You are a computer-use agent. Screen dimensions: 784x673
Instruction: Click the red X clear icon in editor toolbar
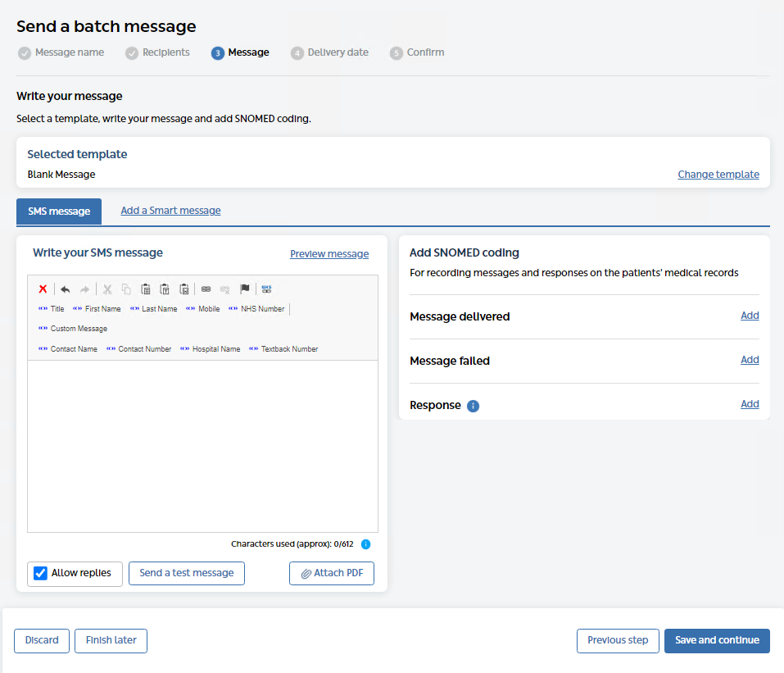43,289
